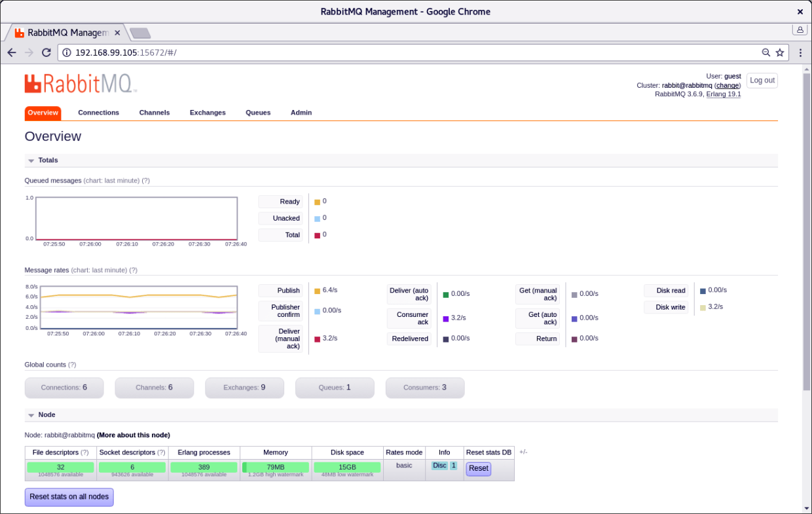Click the Log out button
This screenshot has height=514, width=812.
click(x=762, y=81)
